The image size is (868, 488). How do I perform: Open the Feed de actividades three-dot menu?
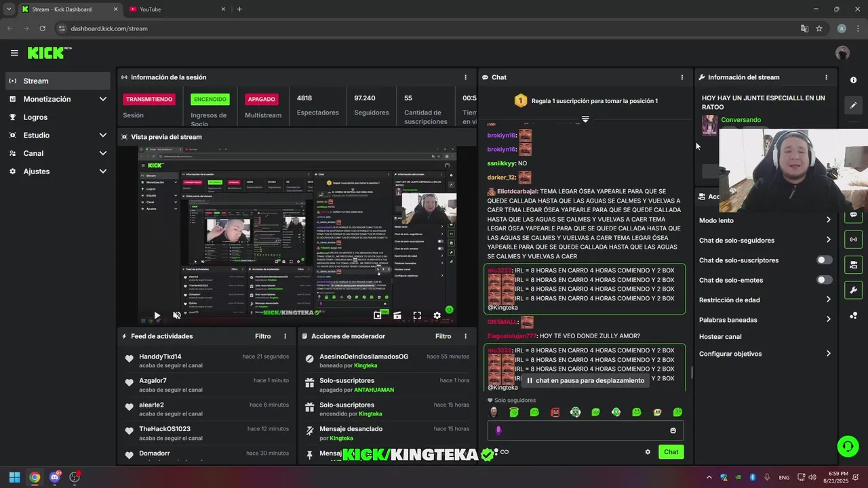(285, 336)
